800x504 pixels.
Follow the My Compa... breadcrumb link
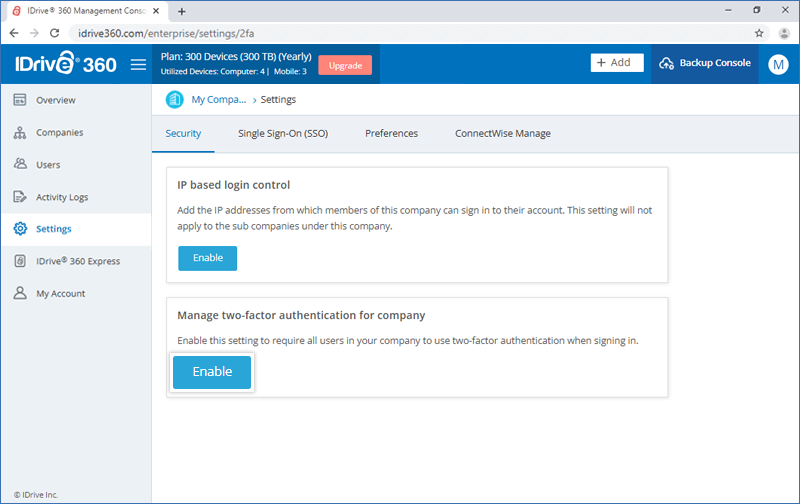tap(218, 100)
